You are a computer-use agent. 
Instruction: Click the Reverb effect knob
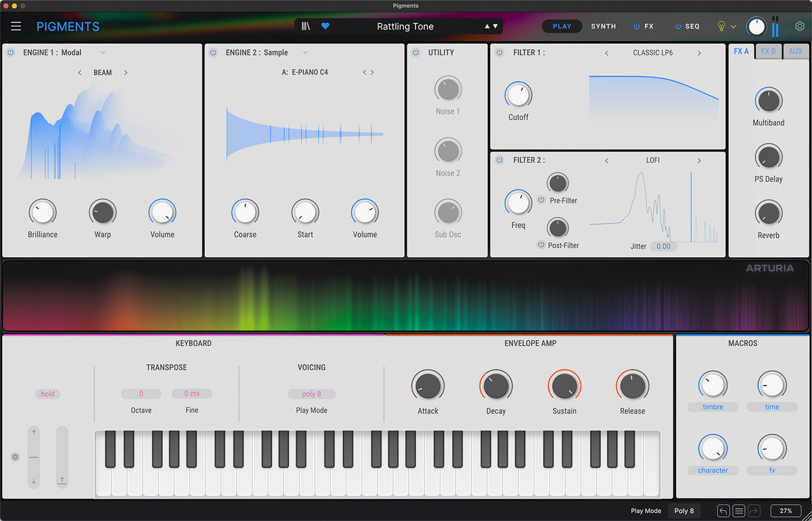click(769, 213)
